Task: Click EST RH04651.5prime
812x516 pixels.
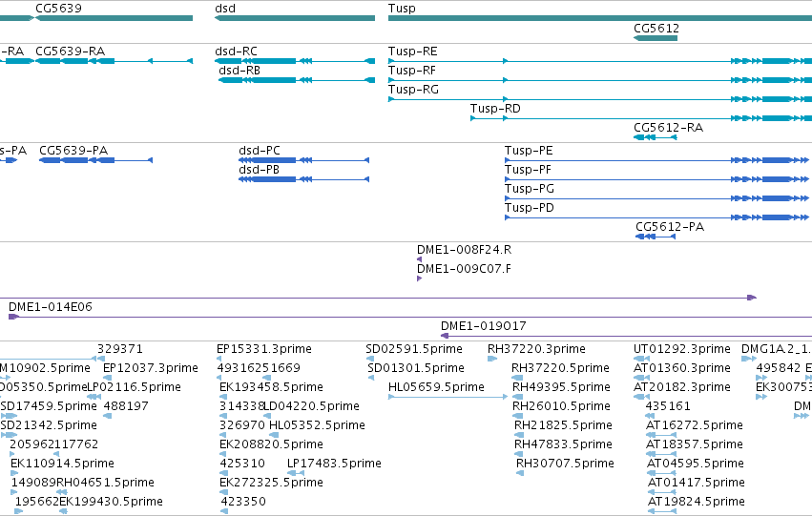Action: pyautogui.click(x=105, y=483)
